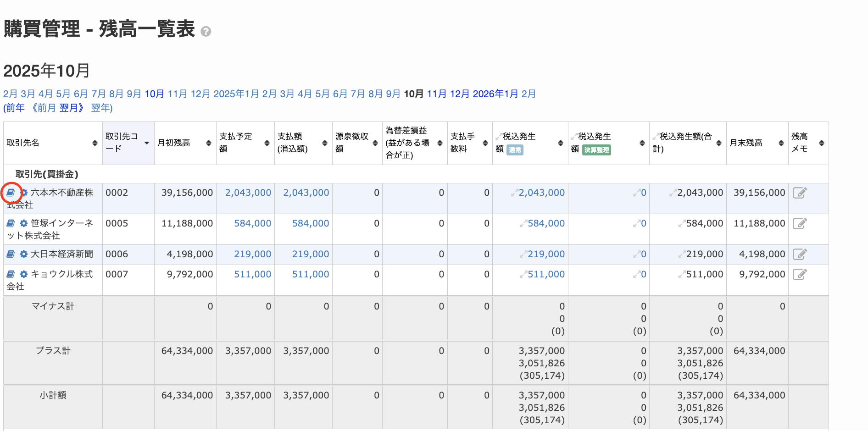Open 支払予定額 219,000 for 大日本経済新聞

point(253,254)
